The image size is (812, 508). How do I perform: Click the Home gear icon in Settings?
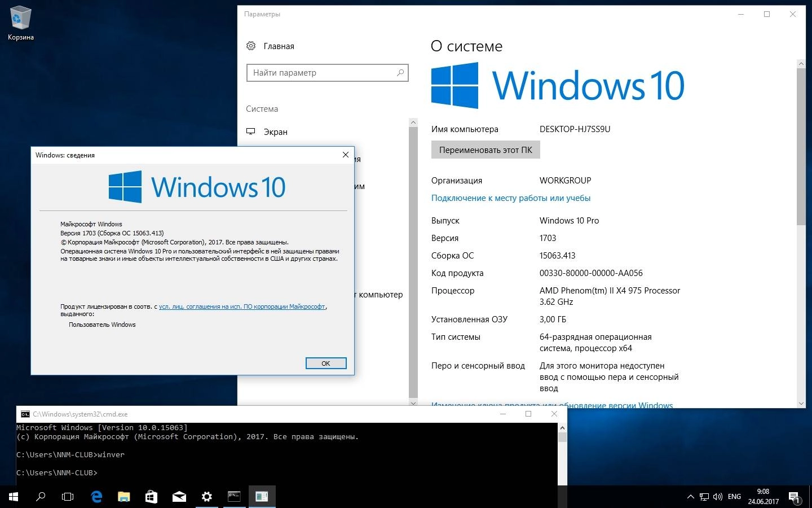tap(251, 46)
